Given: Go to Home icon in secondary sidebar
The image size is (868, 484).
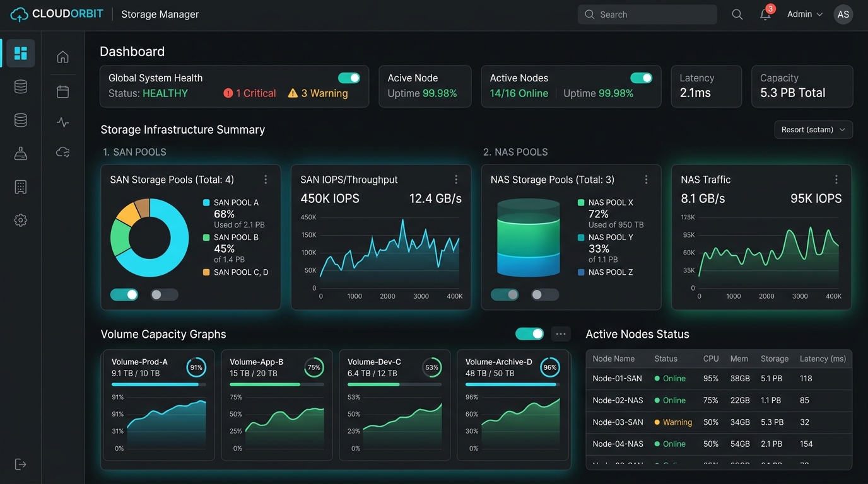Looking at the screenshot, I should point(62,57).
